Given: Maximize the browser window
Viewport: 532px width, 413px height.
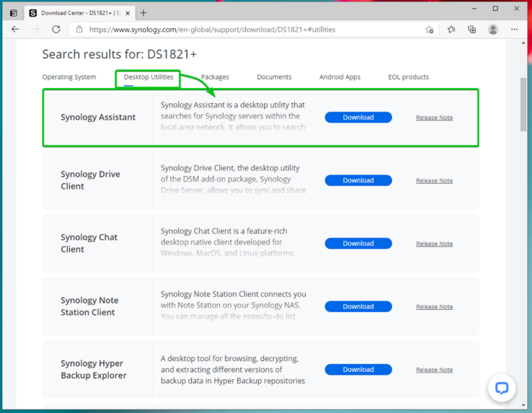Looking at the screenshot, I should pos(495,9).
